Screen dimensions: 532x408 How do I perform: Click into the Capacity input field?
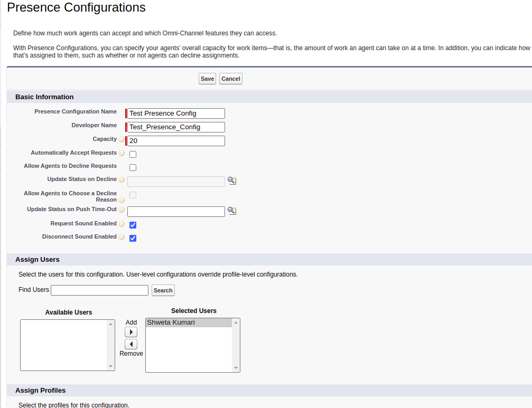pos(176,141)
